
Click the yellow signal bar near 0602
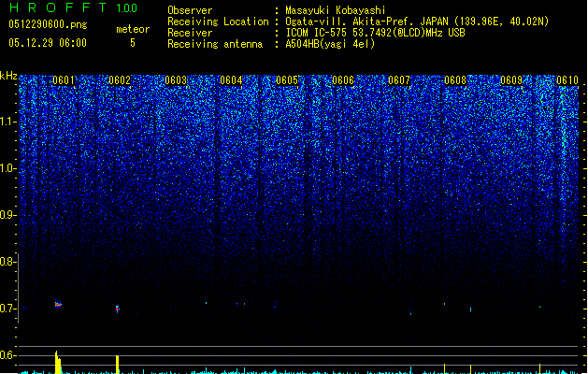(x=118, y=365)
